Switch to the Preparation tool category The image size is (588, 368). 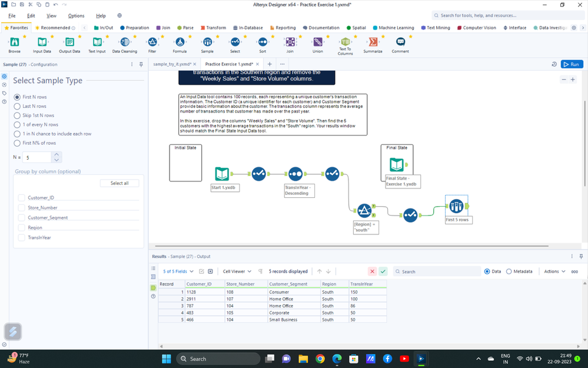[135, 28]
